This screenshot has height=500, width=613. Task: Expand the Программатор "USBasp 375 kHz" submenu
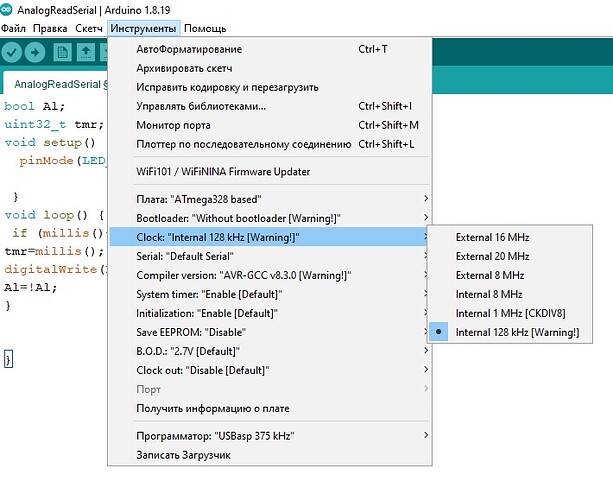tap(270, 436)
